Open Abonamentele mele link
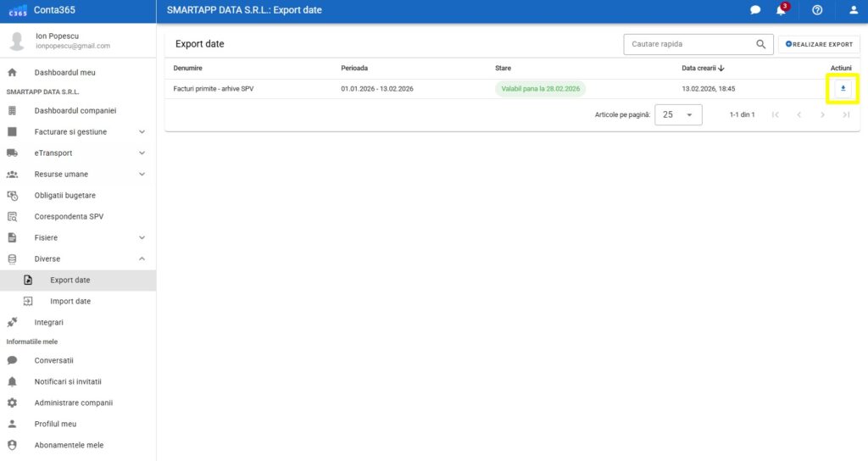The image size is (868, 461). tap(69, 445)
